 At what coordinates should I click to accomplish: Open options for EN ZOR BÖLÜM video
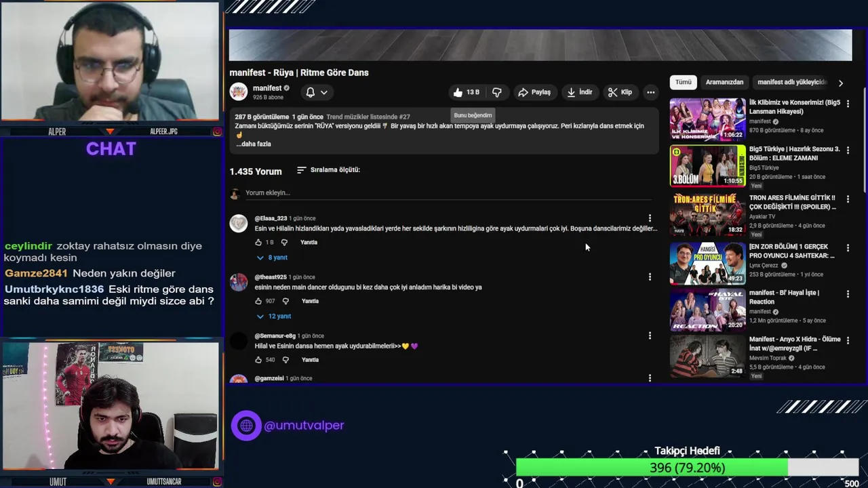coord(848,248)
